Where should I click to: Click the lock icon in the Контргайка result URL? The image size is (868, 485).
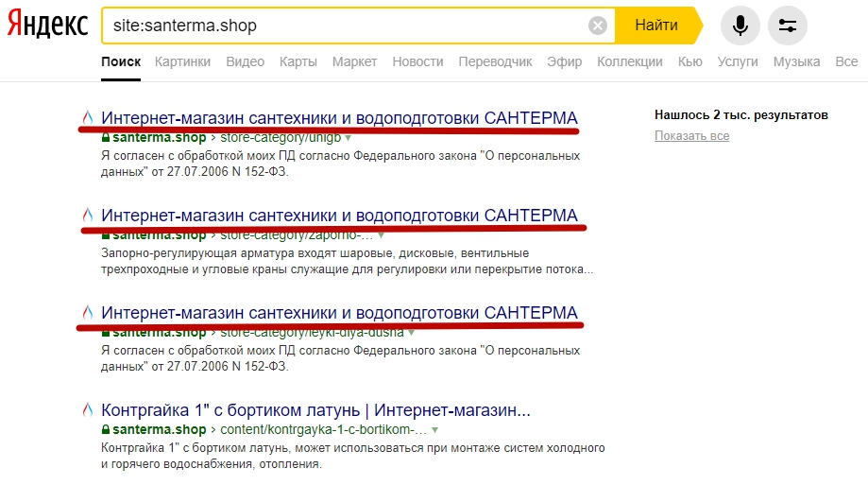pos(106,429)
